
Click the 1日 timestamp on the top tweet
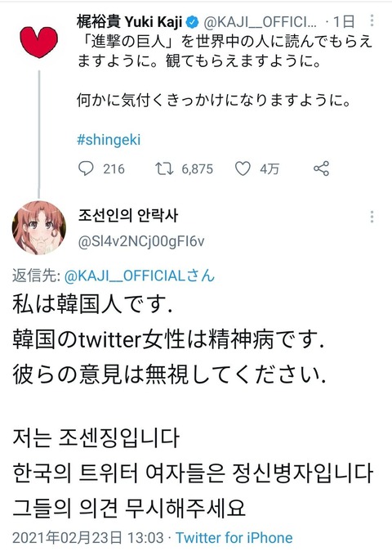point(344,22)
